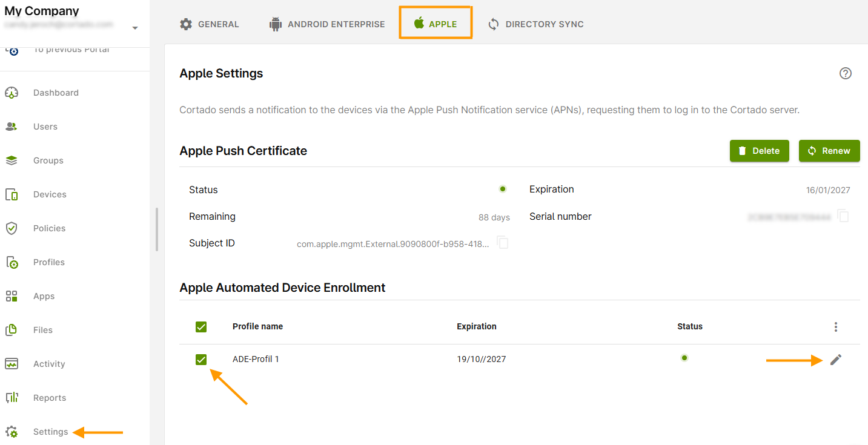Click the Expiration column header

[x=477, y=326]
